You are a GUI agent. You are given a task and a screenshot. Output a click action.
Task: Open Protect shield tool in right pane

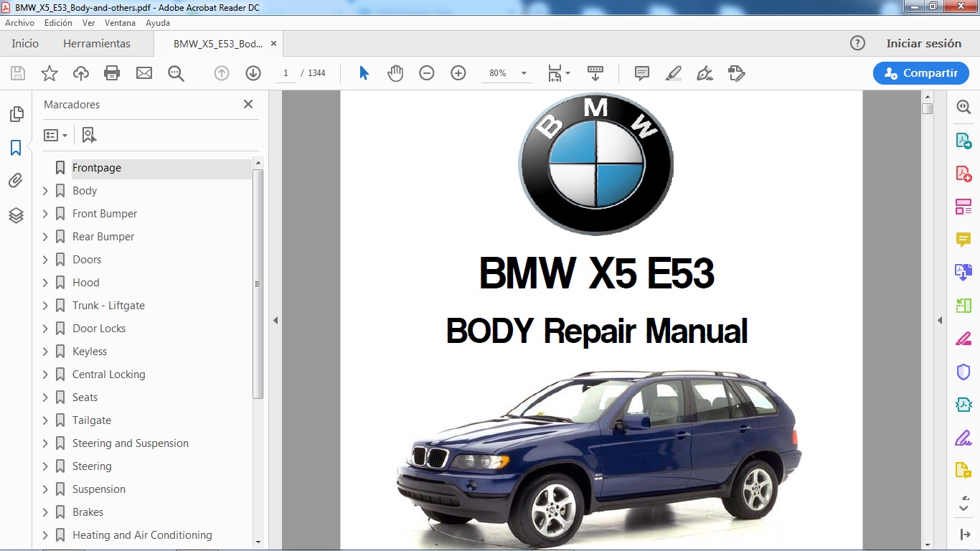[963, 372]
